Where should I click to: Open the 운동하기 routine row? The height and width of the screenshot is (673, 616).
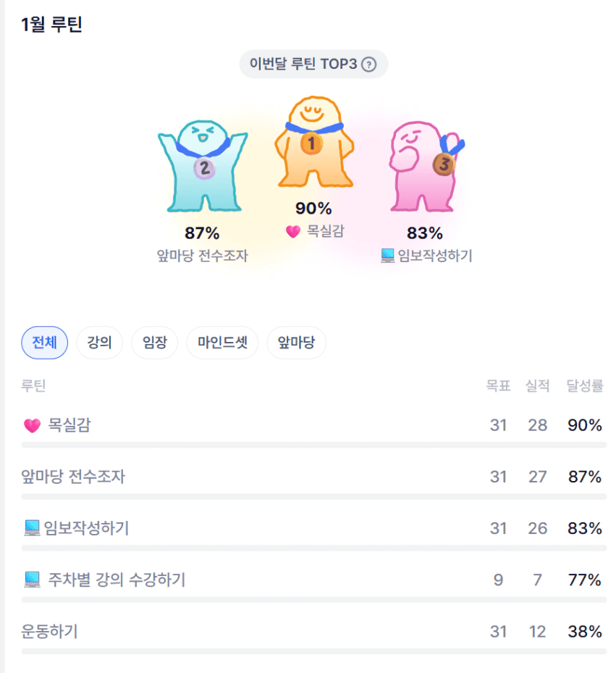click(50, 632)
